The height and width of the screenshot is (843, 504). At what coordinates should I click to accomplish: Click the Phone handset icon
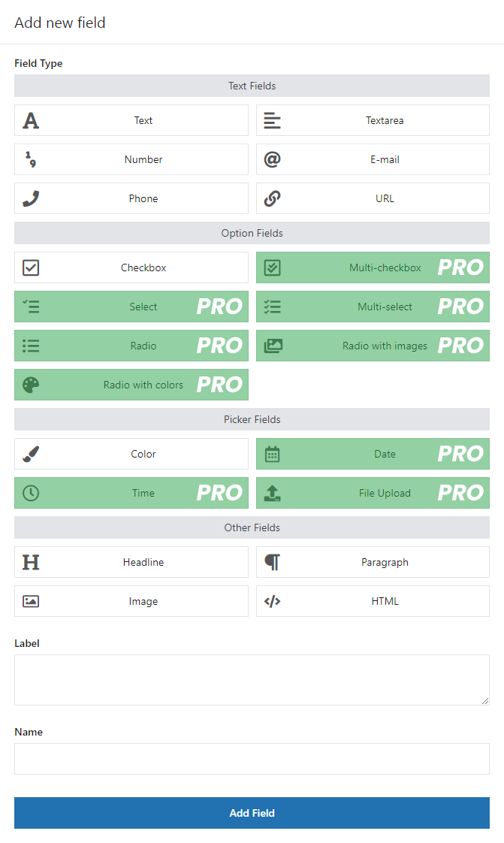pyautogui.click(x=31, y=198)
